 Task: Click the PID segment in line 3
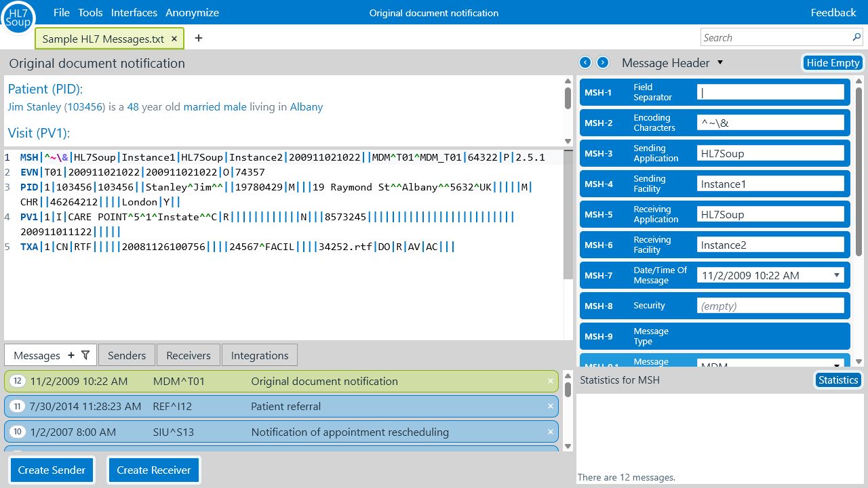(29, 187)
